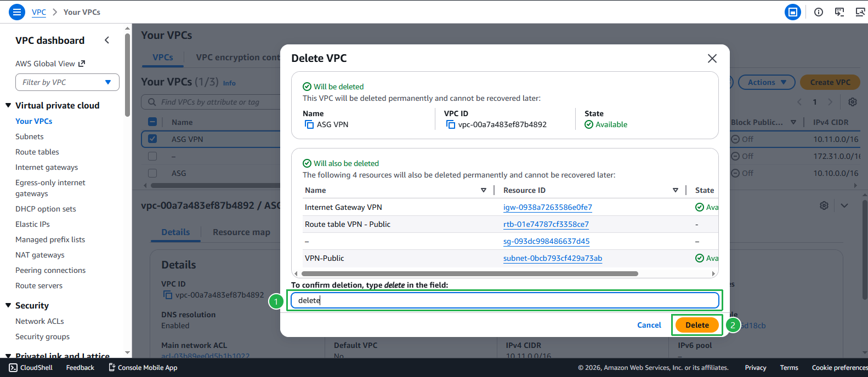Open the Resource map tab
Viewport: 868px width, 377px height.
241,232
